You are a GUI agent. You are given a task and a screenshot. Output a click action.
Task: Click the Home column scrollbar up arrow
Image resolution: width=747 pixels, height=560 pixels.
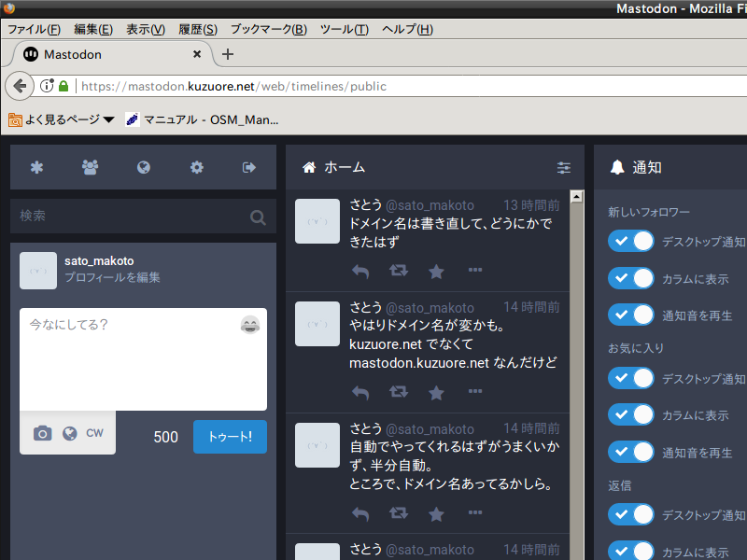pos(576,196)
